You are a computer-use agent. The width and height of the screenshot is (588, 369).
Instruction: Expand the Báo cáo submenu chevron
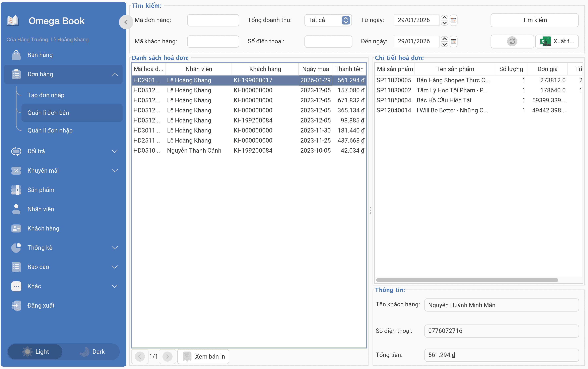point(115,267)
